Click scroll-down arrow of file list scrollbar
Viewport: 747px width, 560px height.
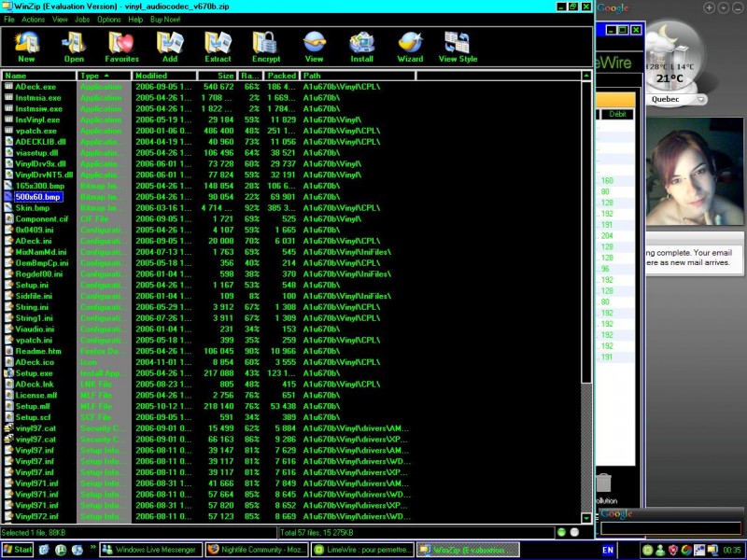tap(586, 518)
